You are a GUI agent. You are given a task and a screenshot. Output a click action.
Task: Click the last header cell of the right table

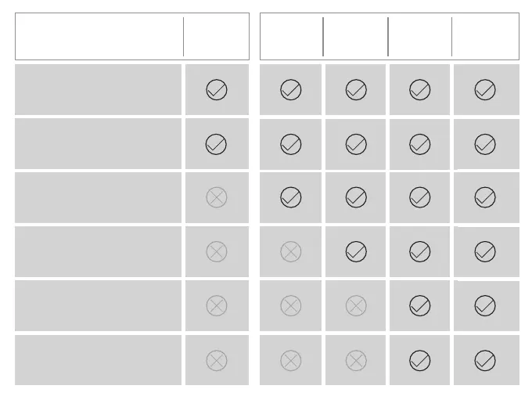(x=485, y=37)
